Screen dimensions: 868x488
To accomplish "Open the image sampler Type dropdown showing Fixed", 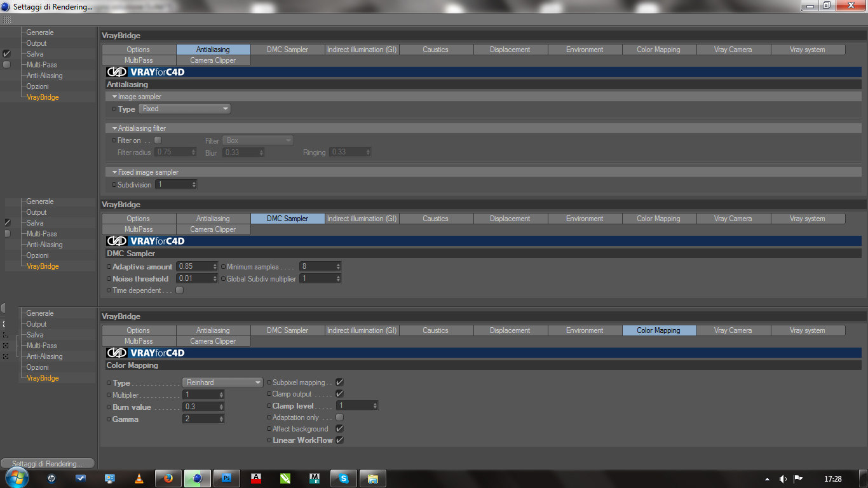I will pyautogui.click(x=184, y=109).
